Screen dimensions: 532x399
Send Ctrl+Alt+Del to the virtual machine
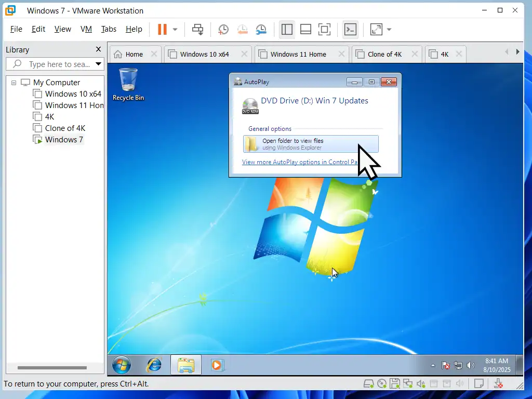click(x=197, y=29)
